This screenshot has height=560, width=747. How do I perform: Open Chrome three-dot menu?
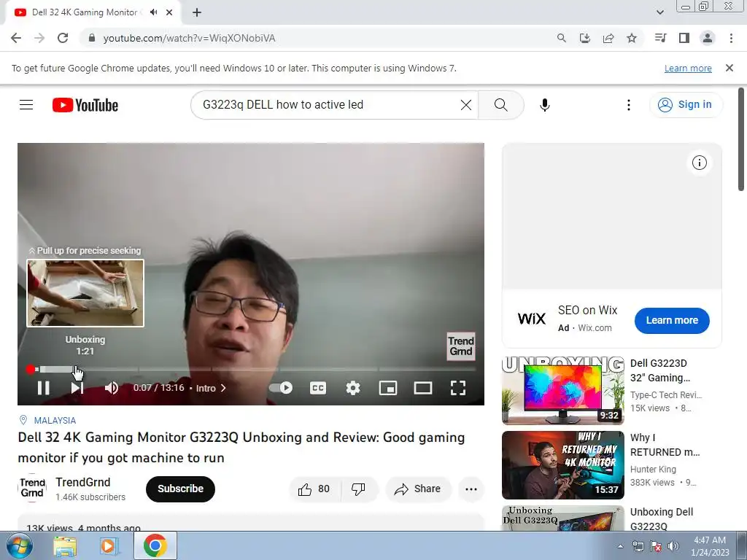tap(731, 38)
